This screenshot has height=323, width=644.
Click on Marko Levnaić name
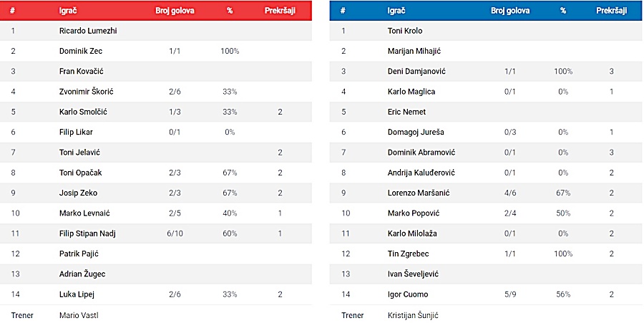coord(86,213)
